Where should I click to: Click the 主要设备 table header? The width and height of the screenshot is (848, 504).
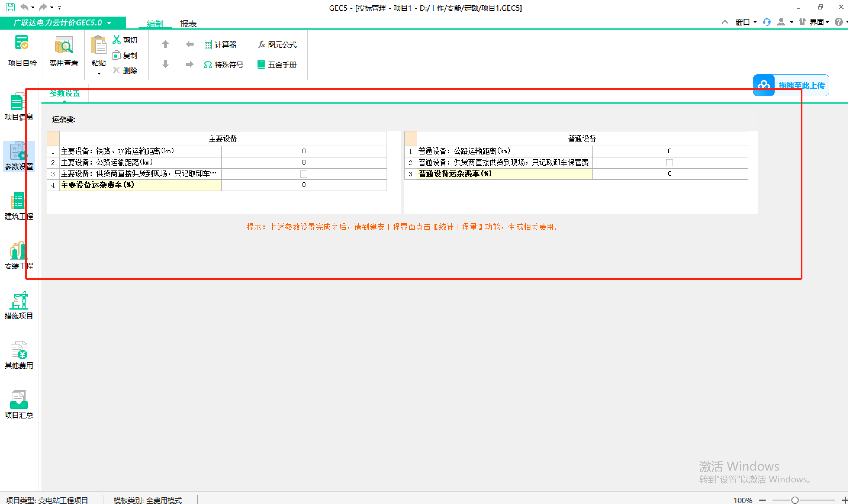(x=223, y=139)
